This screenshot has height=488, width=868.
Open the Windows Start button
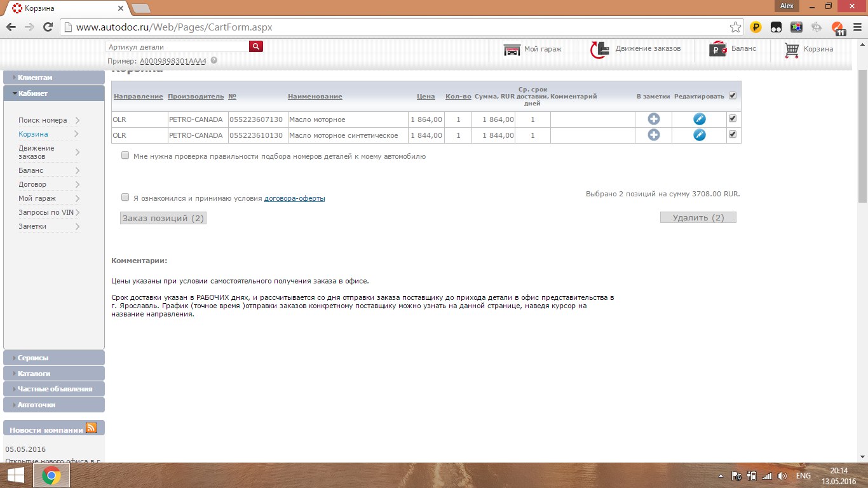click(16, 475)
